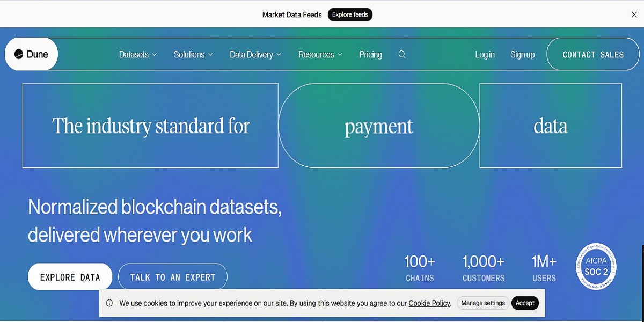
Task: Open the search magnifier icon in navbar
Action: coord(402,54)
